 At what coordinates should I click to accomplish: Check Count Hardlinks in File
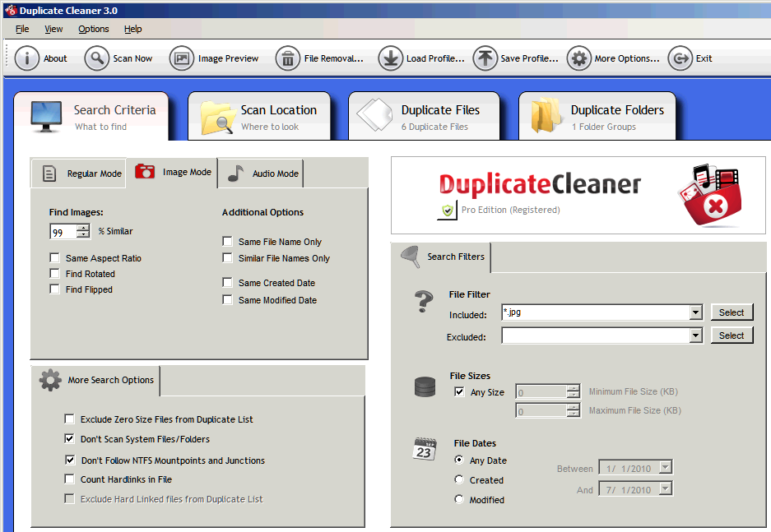[x=69, y=479]
